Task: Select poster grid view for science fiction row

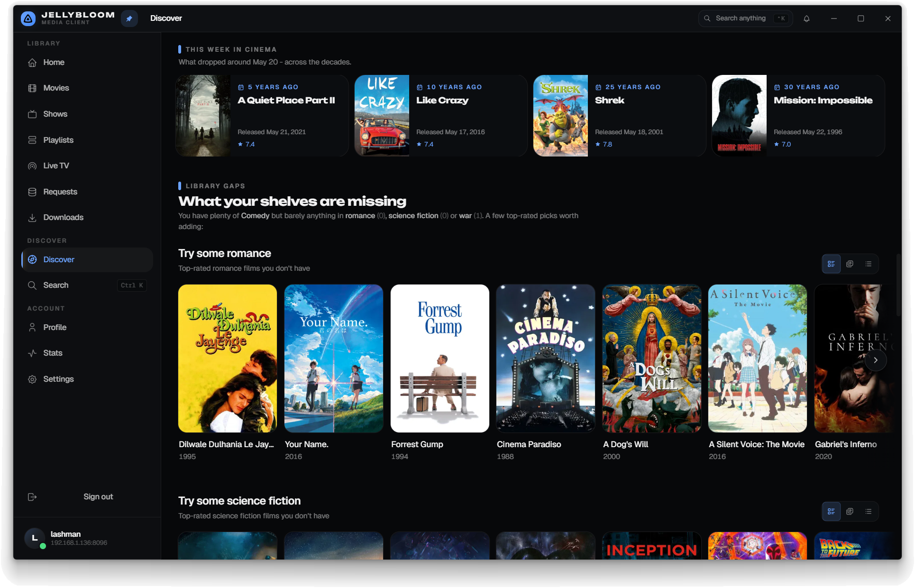Action: (x=831, y=511)
